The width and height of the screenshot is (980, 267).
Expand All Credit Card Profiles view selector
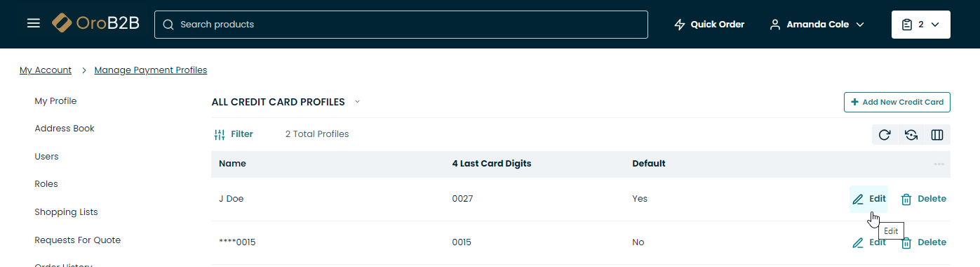point(357,102)
